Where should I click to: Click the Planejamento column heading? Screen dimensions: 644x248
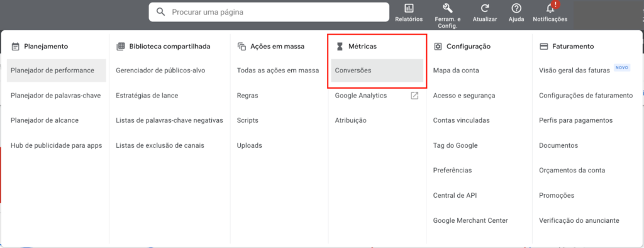(x=46, y=47)
